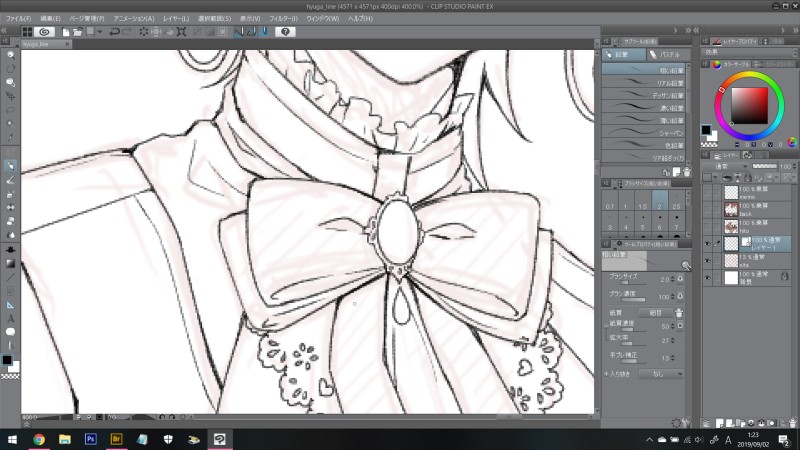The image size is (800, 450).
Task: Click the wrench icon below tool property
Action: [686, 423]
